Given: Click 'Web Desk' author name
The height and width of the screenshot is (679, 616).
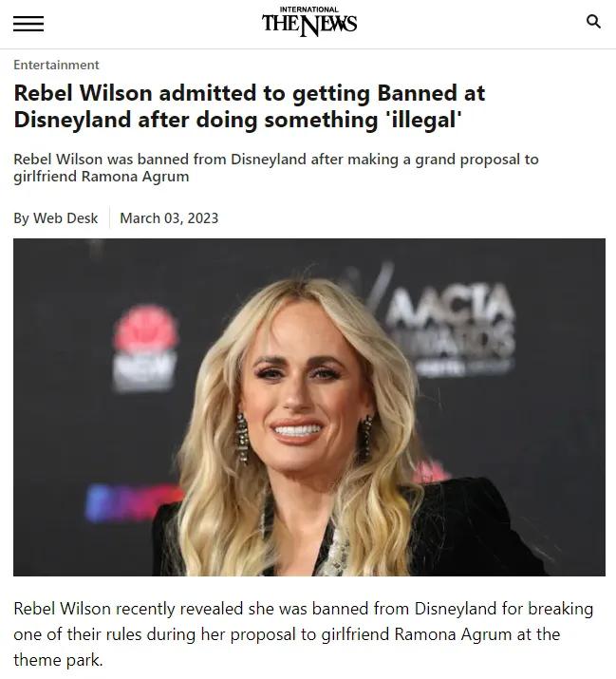Looking at the screenshot, I should coord(65,218).
